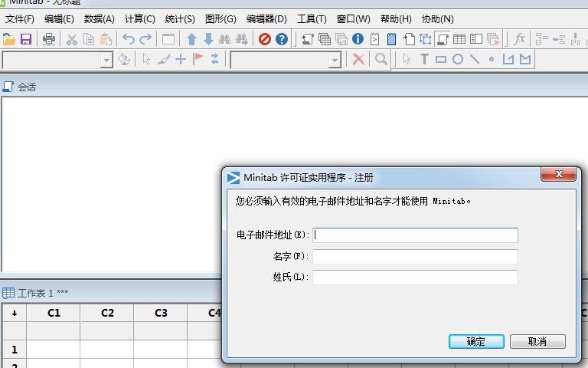Select the Marker dot annotation tool
Image resolution: width=588 pixels, height=368 pixels.
[492, 59]
